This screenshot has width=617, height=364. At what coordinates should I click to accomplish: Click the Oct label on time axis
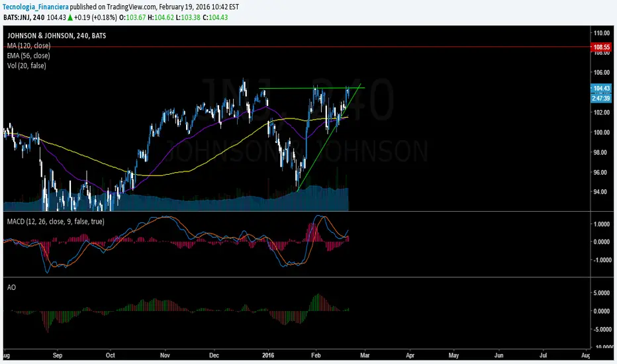[110, 355]
